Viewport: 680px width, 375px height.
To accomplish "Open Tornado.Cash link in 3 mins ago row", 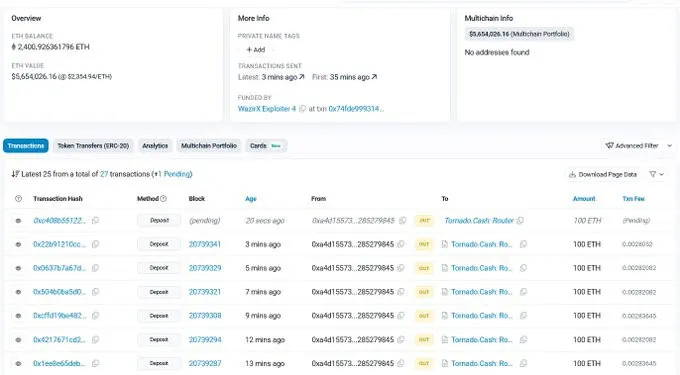I will (481, 244).
